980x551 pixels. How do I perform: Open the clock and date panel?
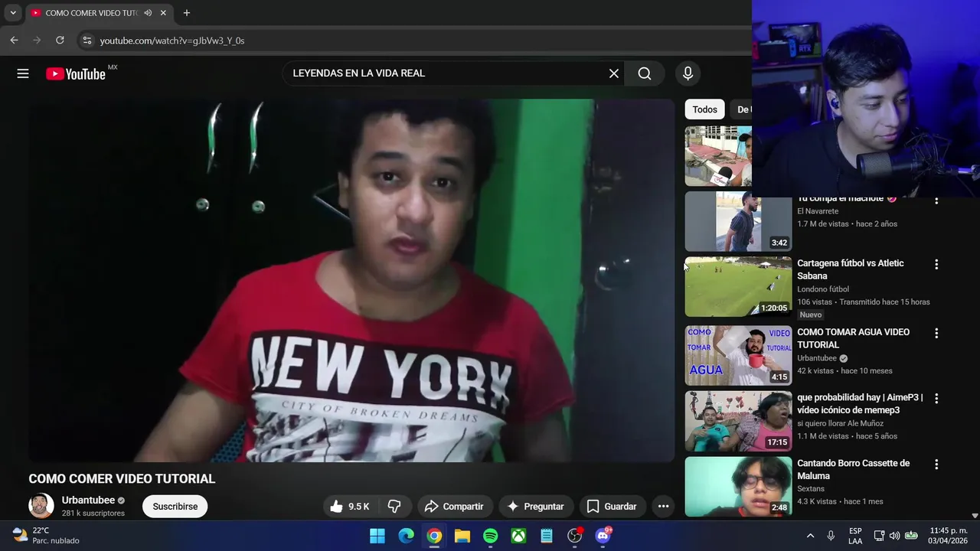(x=948, y=536)
